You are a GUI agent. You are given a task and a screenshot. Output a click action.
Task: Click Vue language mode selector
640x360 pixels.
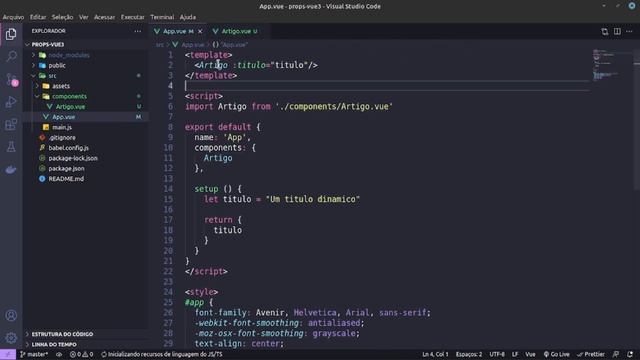(530, 354)
